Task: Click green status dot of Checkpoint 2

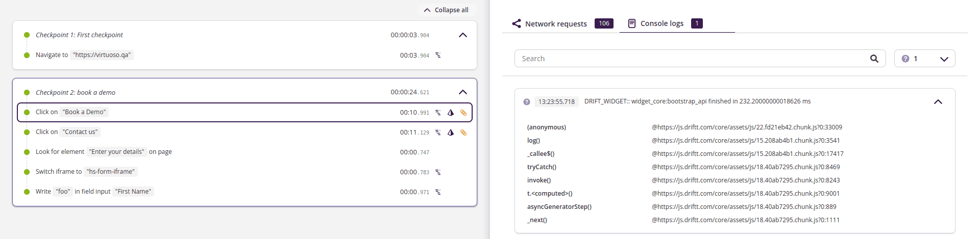Action: point(27,93)
